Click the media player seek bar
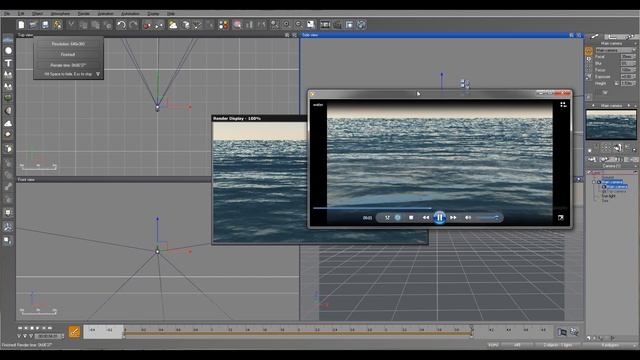The height and width of the screenshot is (360, 640). (440, 209)
